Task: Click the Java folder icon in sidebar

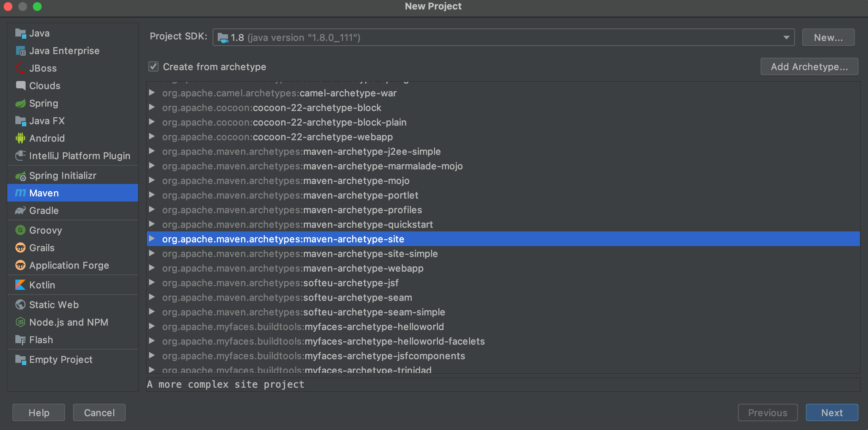Action: [x=20, y=33]
